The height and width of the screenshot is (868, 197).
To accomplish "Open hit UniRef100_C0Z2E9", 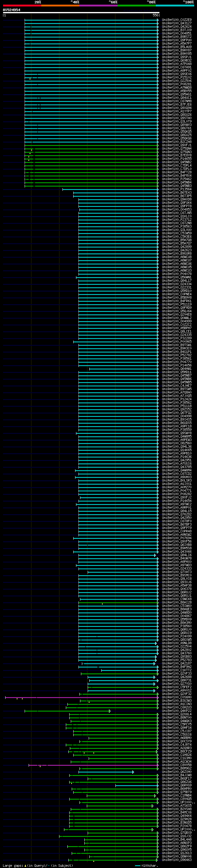I will pyautogui.click(x=176, y=20).
